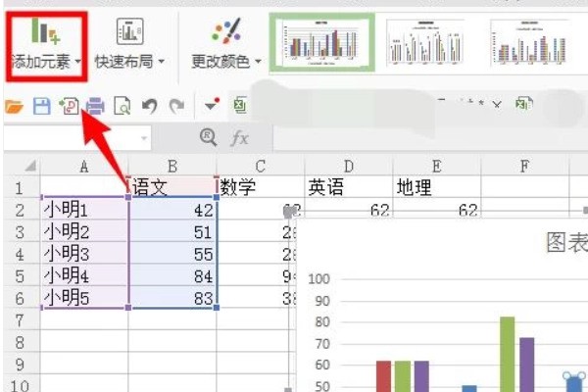Select column C header

coord(260,166)
